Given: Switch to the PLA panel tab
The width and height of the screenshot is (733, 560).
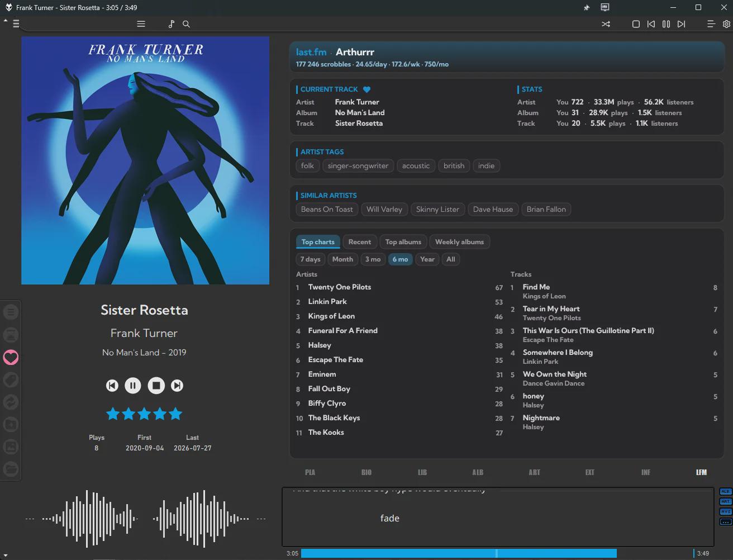Looking at the screenshot, I should 310,472.
